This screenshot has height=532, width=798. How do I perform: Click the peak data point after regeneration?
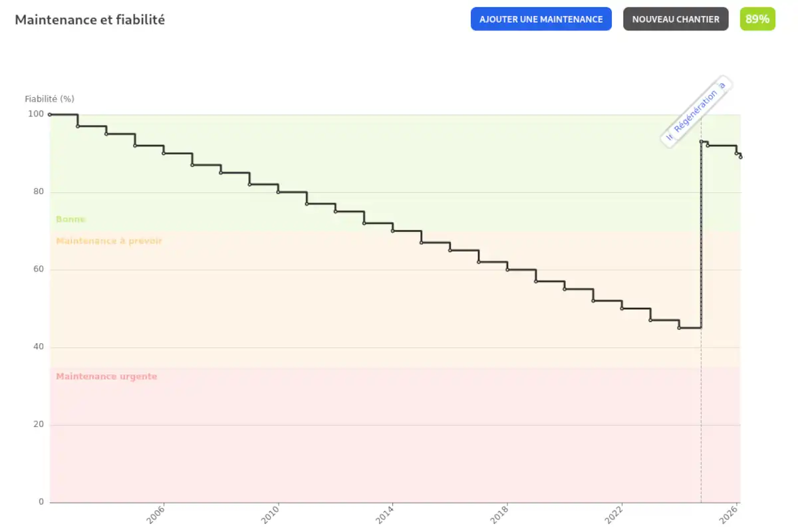[702, 142]
